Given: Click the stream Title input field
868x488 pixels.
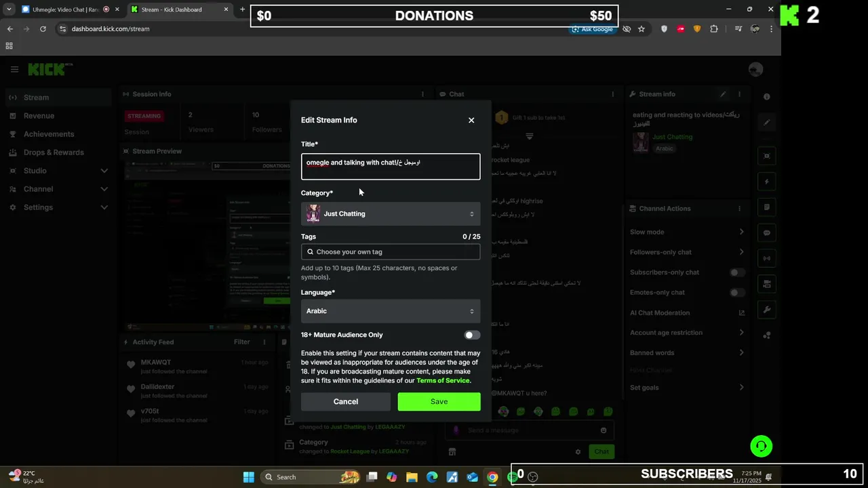Looking at the screenshot, I should (391, 166).
